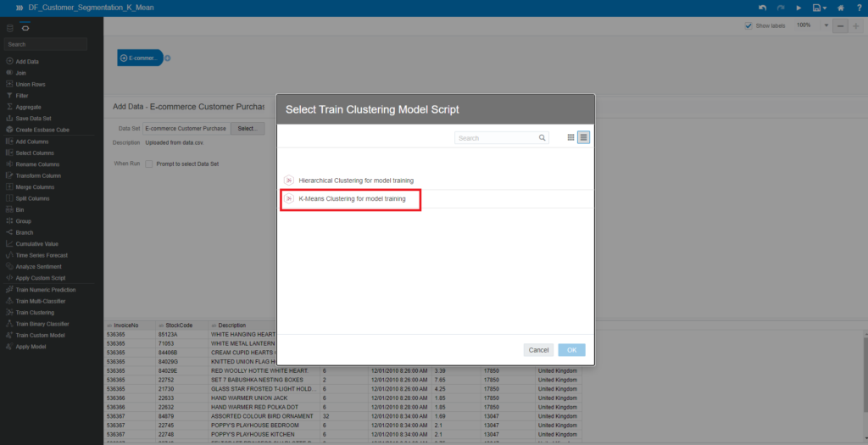Select the Apply Custom Script step
The image size is (868, 445).
pos(41,278)
